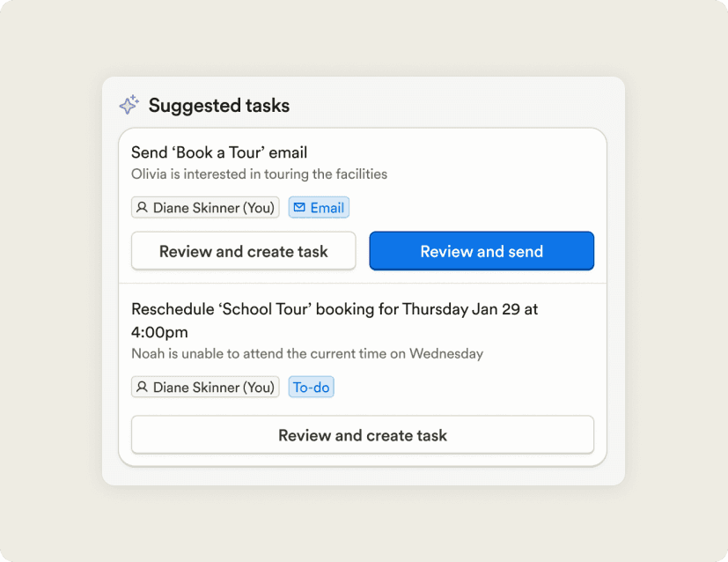Open the second Diane Skinner (You) assignee chip
Viewport: 728px width, 562px height.
205,387
